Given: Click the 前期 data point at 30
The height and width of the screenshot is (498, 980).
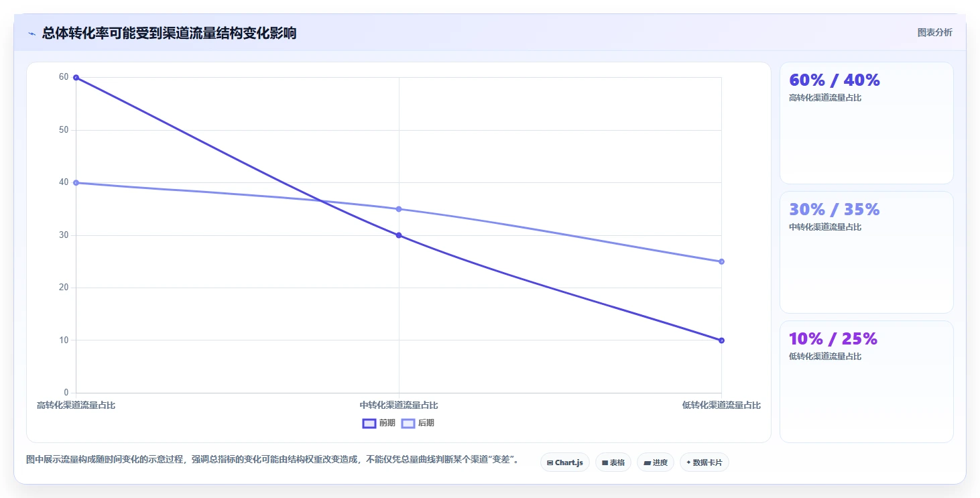Looking at the screenshot, I should [x=399, y=235].
